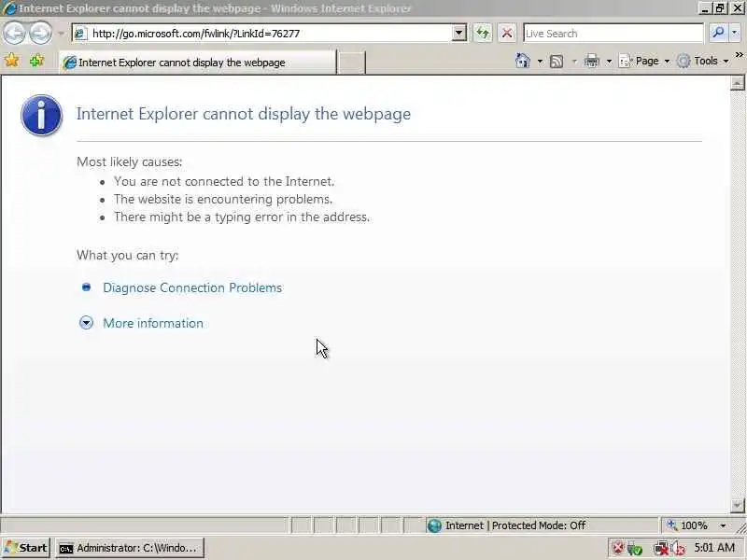Click the vertical scrollbar down arrow
747x560 pixels.
pos(737,505)
